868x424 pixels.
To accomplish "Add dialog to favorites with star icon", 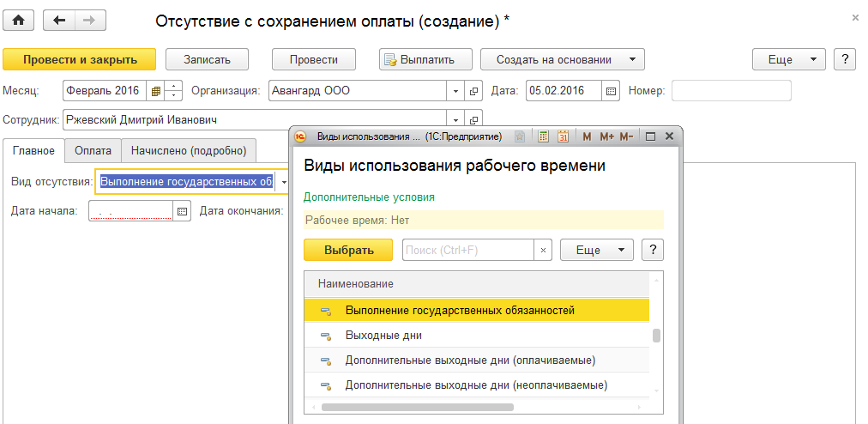I will pyautogui.click(x=521, y=136).
